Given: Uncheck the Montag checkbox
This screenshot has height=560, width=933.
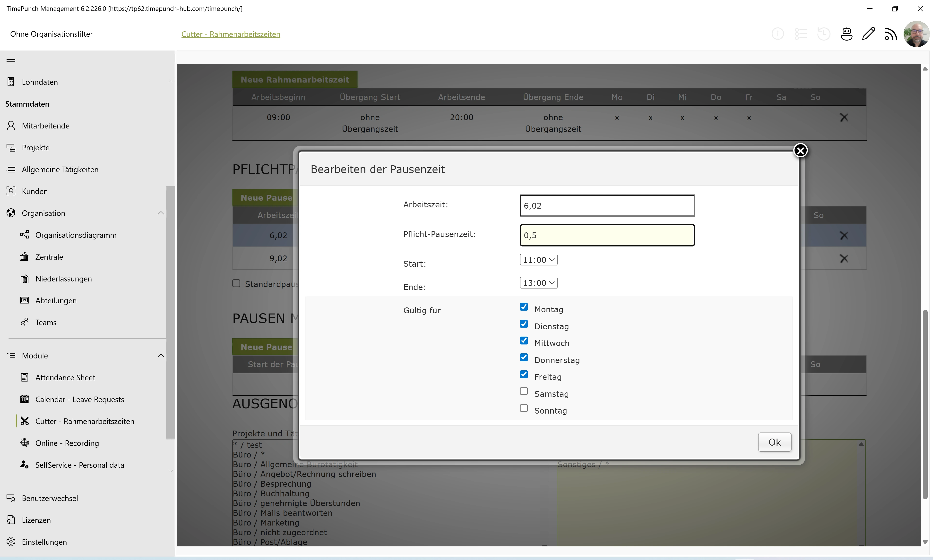Looking at the screenshot, I should coord(524,307).
